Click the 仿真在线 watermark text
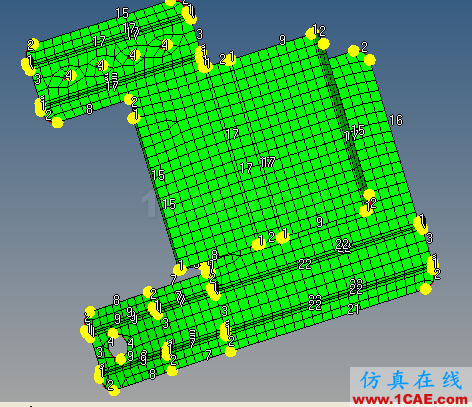The width and height of the screenshot is (472, 407). [411, 380]
